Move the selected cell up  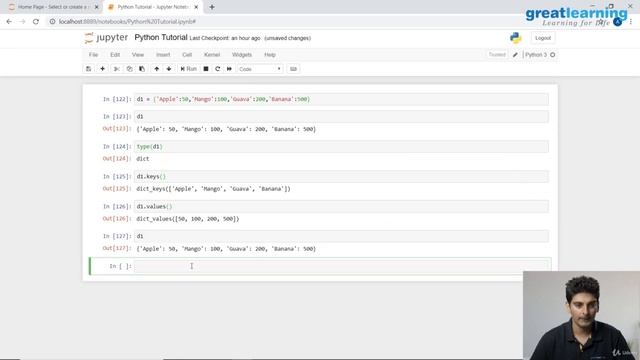click(x=156, y=69)
